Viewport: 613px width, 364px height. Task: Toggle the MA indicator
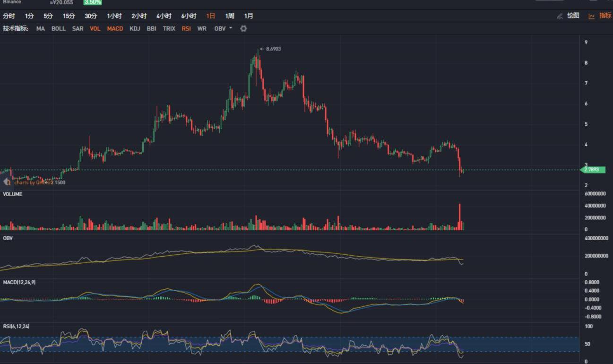[41, 28]
